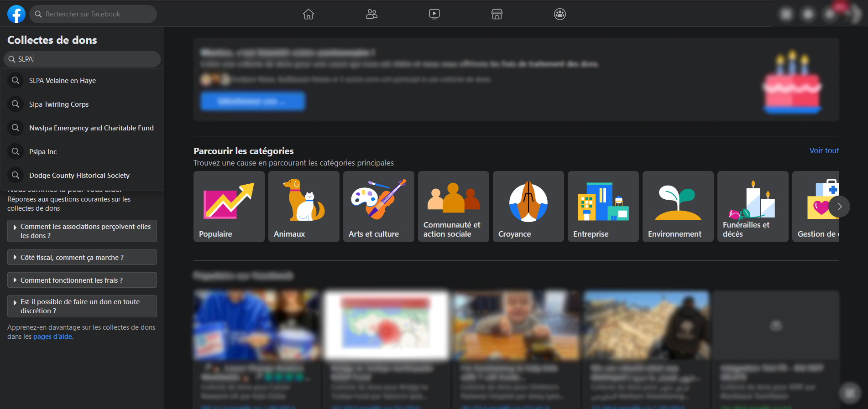This screenshot has width=868, height=409.
Task: Open the Communauté et action sociale card
Action: (454, 207)
